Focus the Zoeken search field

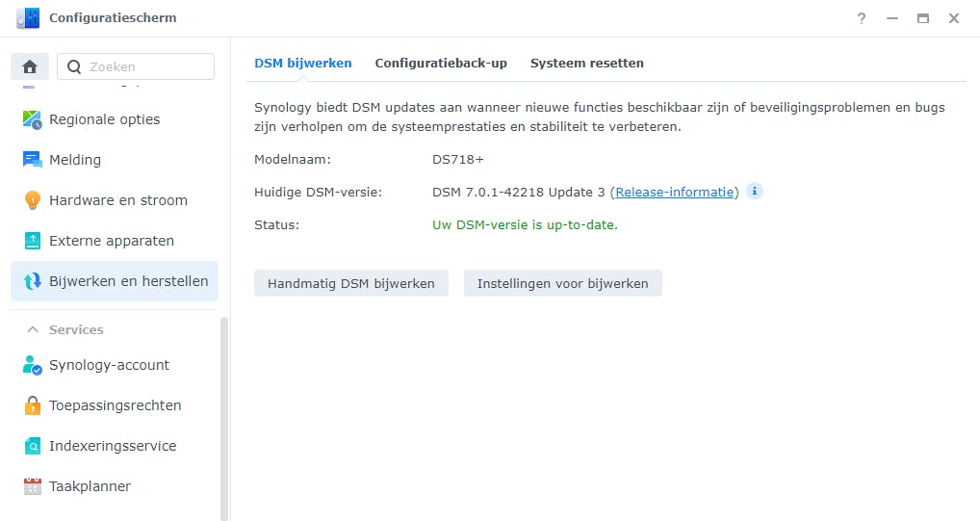(144, 66)
